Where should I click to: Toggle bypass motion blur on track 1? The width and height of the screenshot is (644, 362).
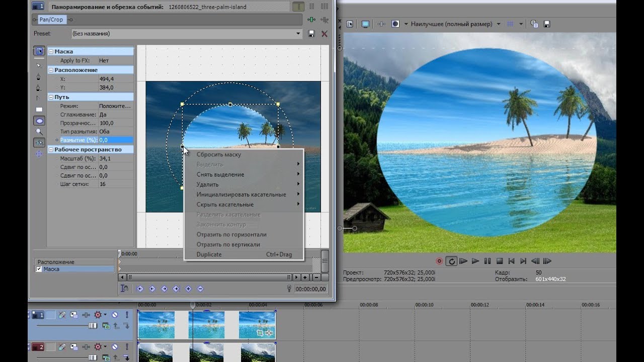[x=62, y=315]
